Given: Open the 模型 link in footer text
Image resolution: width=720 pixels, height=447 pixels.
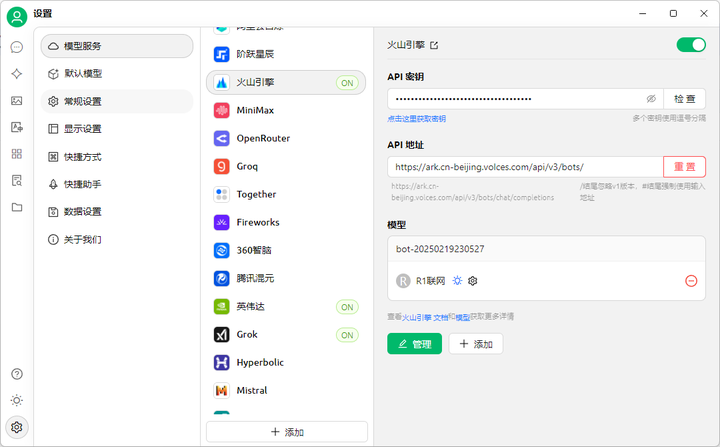Looking at the screenshot, I should 463,317.
